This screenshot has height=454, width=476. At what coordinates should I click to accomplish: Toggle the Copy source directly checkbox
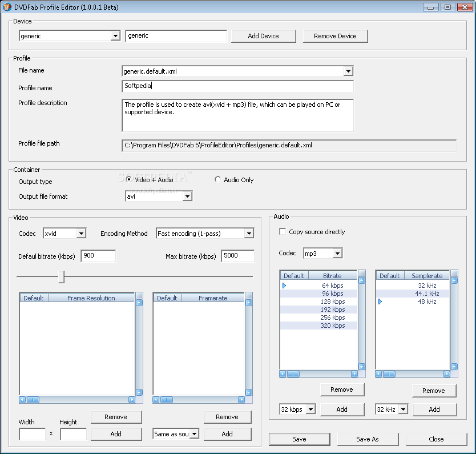(283, 232)
